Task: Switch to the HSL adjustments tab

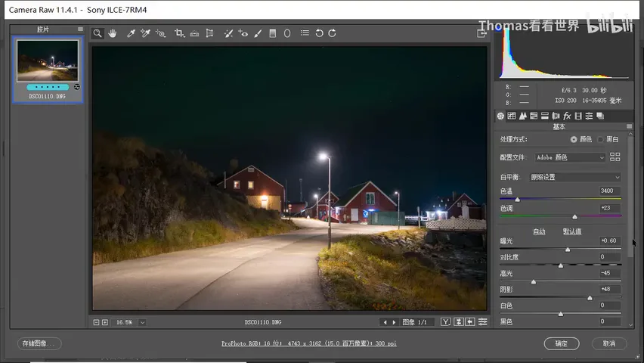Action: (534, 116)
